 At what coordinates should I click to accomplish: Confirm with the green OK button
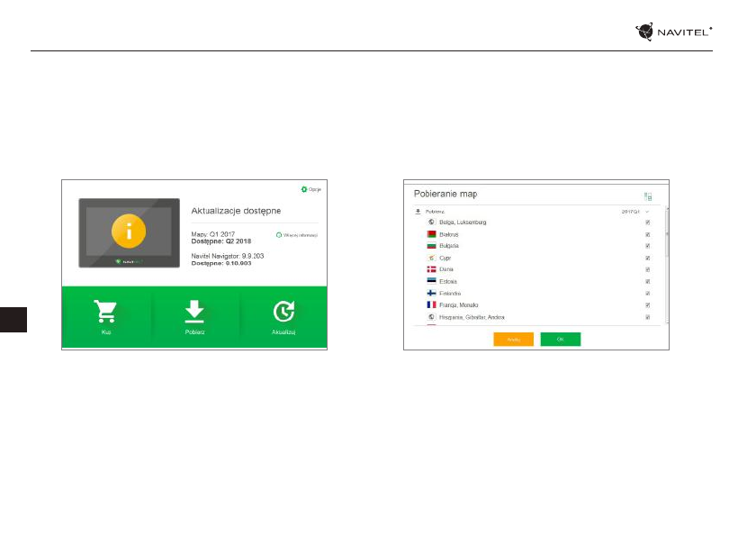[x=560, y=339]
